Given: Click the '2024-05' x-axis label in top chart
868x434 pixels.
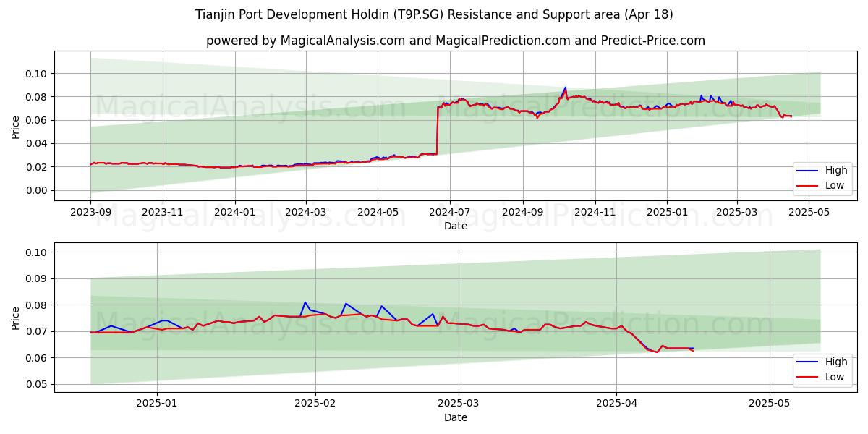Looking at the screenshot, I should [x=378, y=213].
